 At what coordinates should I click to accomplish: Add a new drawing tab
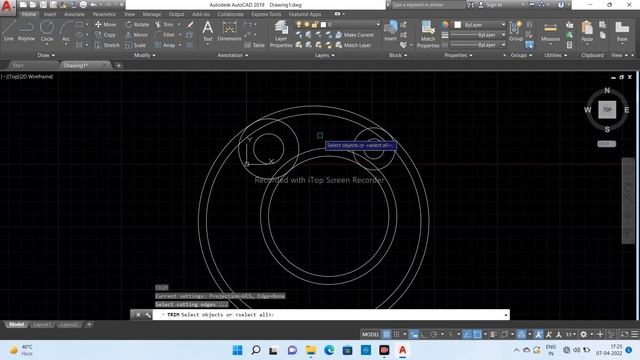118,65
